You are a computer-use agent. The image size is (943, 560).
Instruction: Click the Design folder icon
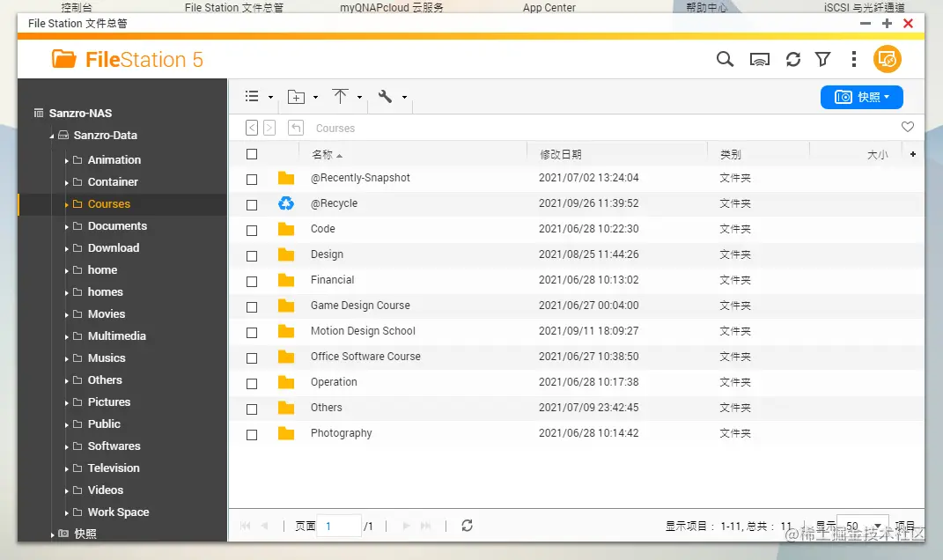tap(286, 254)
